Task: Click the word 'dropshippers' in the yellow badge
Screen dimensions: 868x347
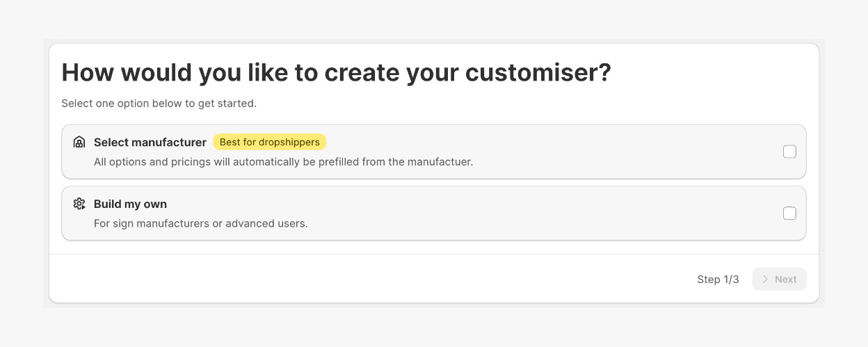Action: tap(291, 143)
